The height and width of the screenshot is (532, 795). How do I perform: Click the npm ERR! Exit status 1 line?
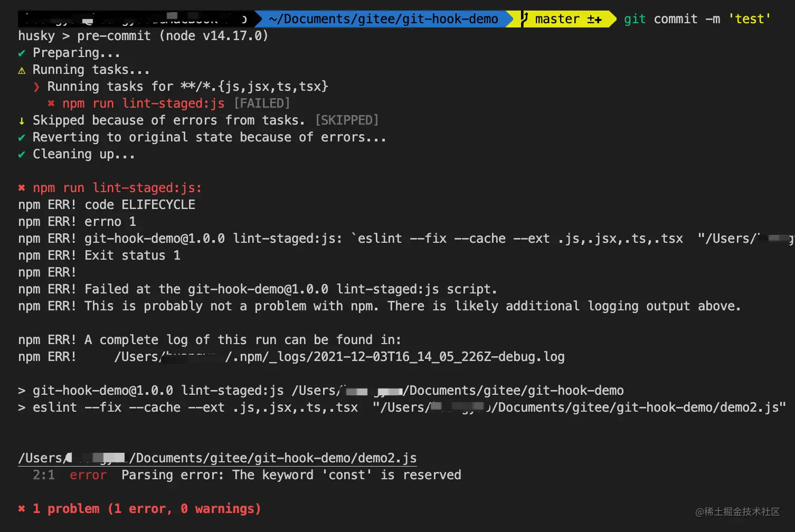(x=99, y=255)
